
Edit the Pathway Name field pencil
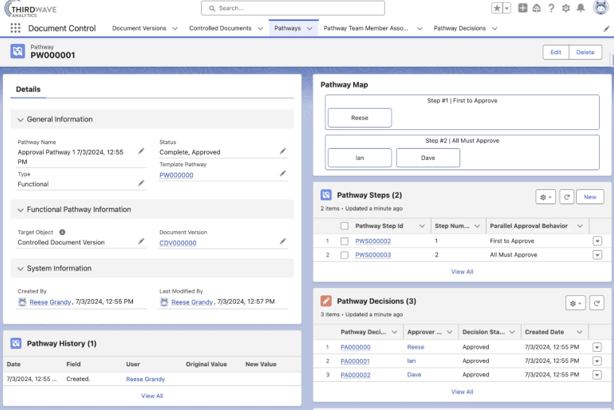(x=141, y=151)
